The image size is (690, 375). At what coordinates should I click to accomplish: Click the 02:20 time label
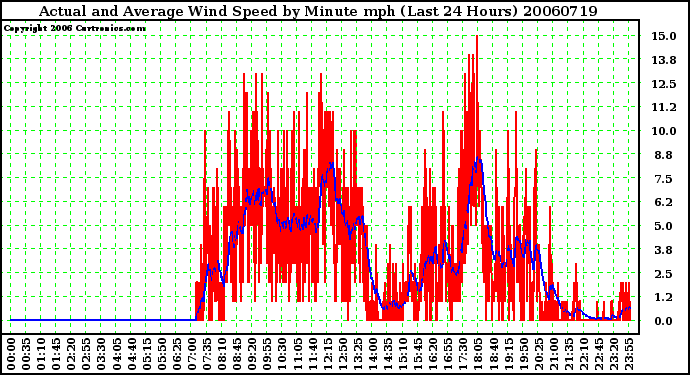(71, 354)
